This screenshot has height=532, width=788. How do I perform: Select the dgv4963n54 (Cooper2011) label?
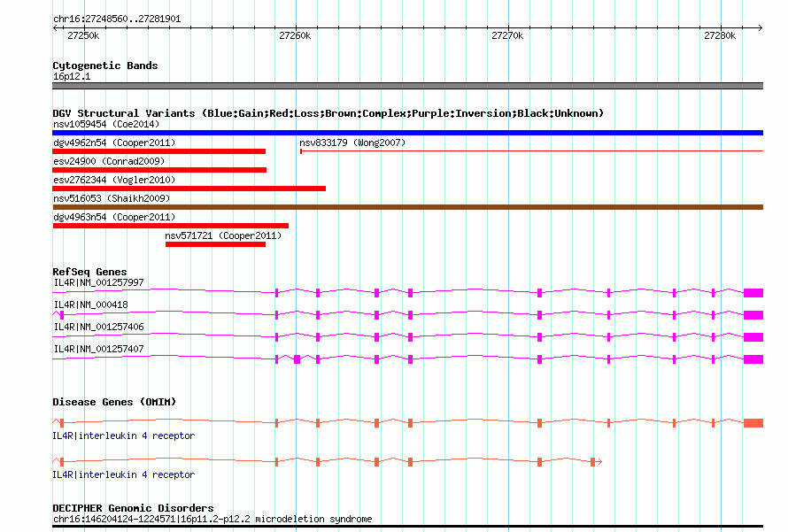[114, 217]
